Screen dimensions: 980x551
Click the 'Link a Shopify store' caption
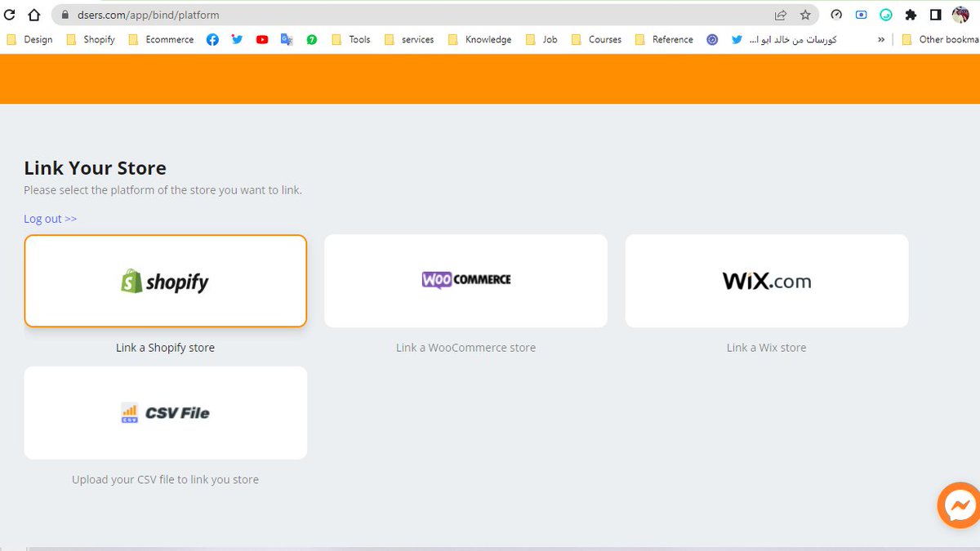point(166,348)
